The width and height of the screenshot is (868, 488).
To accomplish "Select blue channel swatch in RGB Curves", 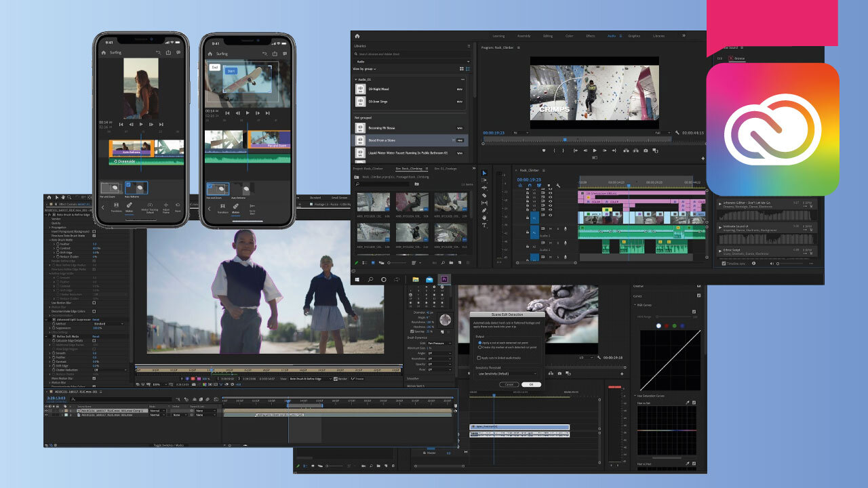I will [x=683, y=326].
